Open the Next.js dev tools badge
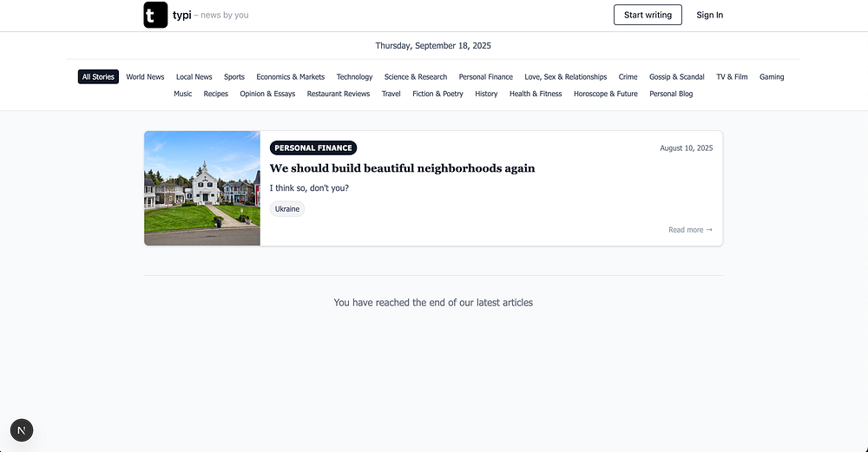This screenshot has width=868, height=452. coord(22,429)
